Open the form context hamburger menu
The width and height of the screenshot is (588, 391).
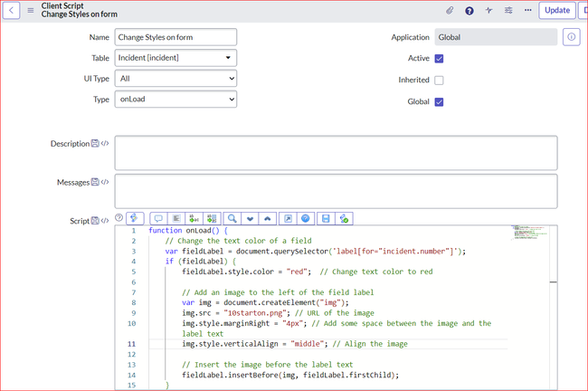coord(31,11)
